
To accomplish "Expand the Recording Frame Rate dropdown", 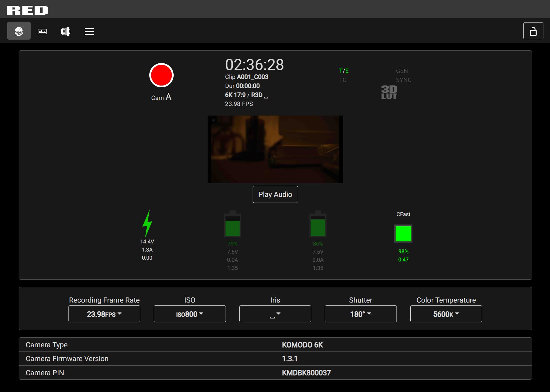I will point(104,314).
